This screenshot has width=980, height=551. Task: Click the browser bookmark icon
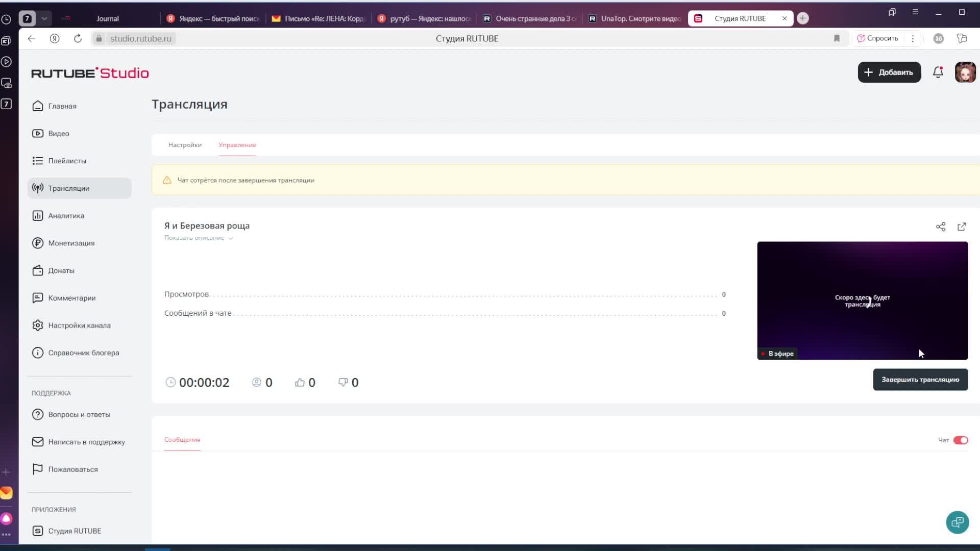tap(837, 38)
